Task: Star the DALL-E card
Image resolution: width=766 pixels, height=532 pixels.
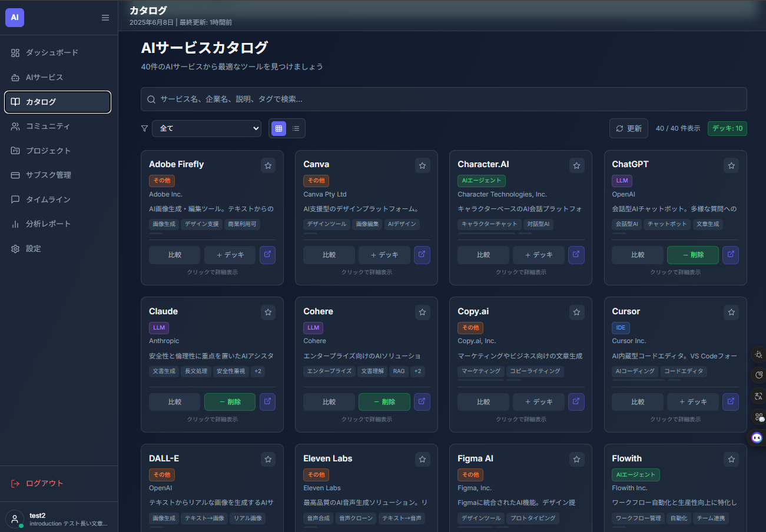Action: (x=268, y=460)
